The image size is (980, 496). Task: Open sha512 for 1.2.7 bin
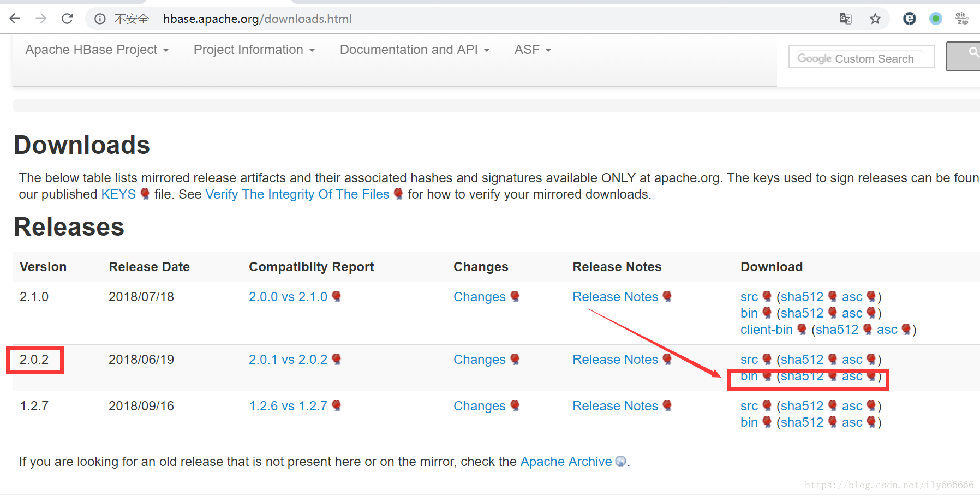pos(802,422)
